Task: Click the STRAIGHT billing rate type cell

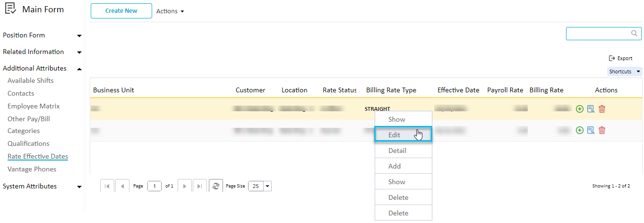Action: tap(377, 109)
